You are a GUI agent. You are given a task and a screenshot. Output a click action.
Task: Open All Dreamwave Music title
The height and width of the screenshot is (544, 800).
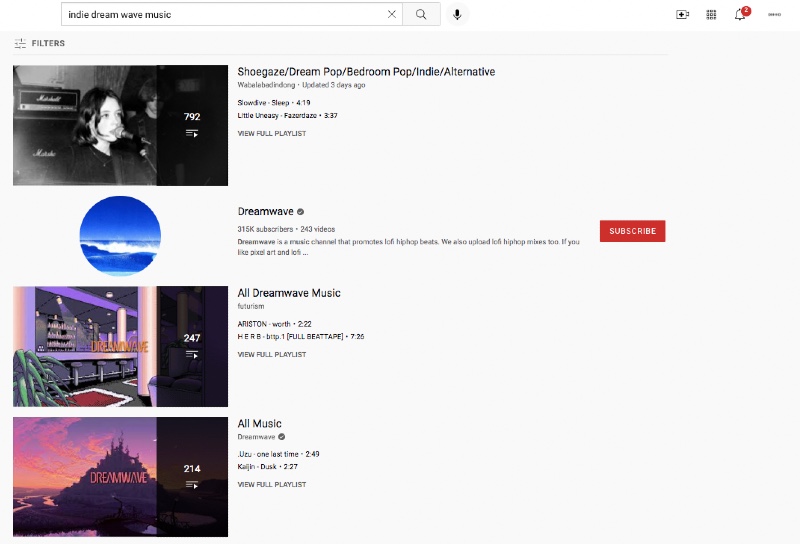tap(289, 293)
